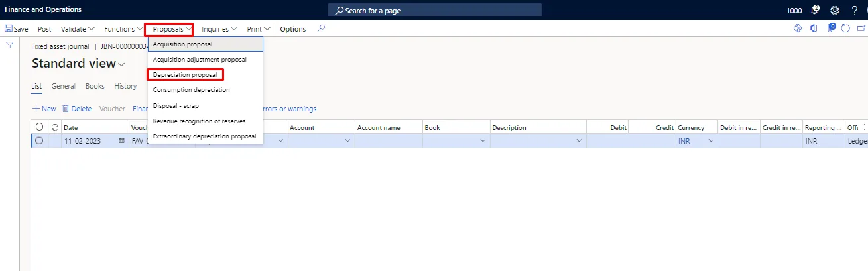The height and width of the screenshot is (271, 868).
Task: Switch to the Books tab
Action: [x=95, y=86]
